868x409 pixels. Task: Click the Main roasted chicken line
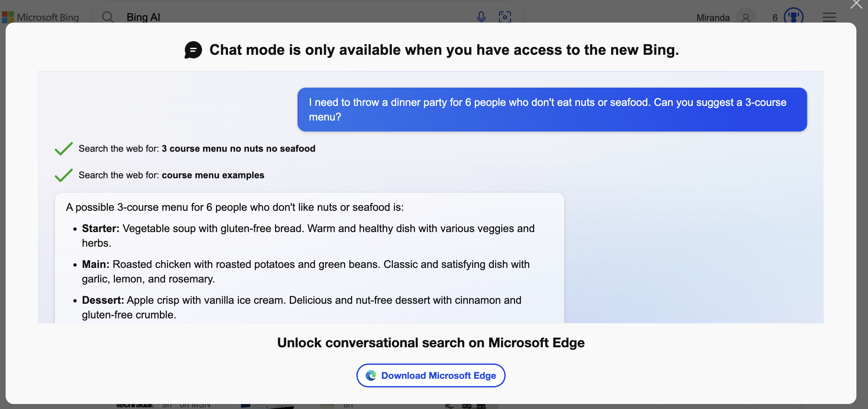[x=306, y=272]
